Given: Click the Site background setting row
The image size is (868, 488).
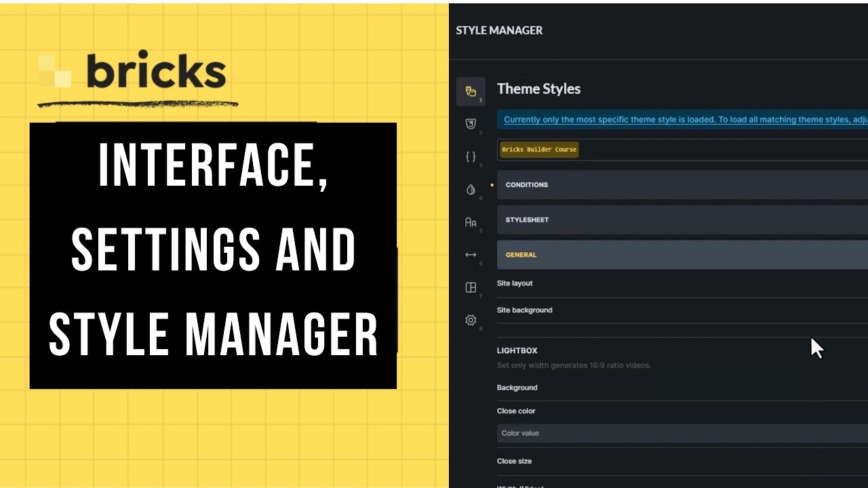Looking at the screenshot, I should [x=682, y=310].
